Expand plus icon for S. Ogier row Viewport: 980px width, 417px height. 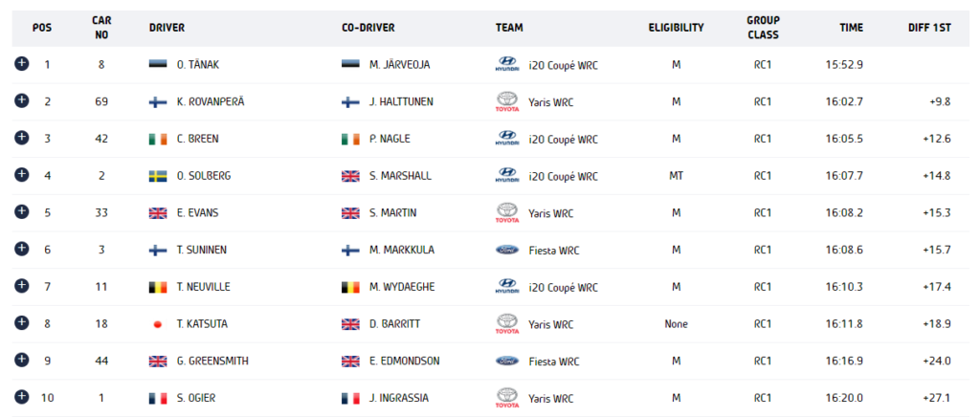point(21,396)
